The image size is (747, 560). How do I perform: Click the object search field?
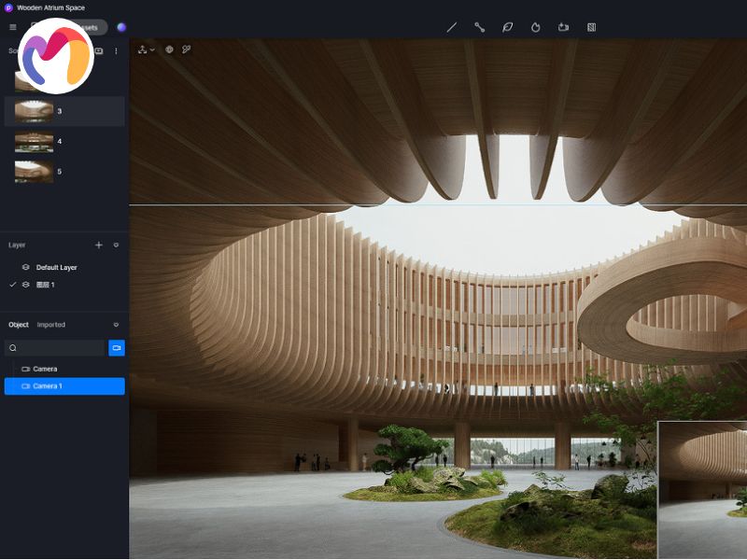(x=56, y=348)
